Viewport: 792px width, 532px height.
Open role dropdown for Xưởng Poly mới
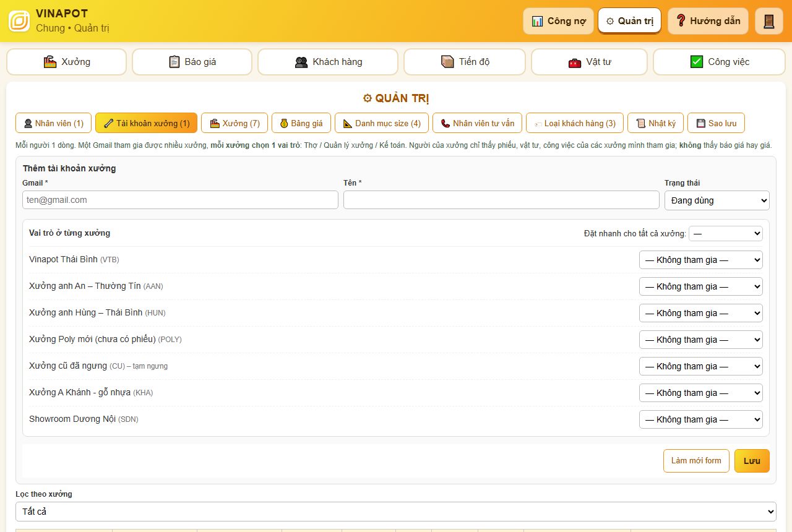pos(701,340)
